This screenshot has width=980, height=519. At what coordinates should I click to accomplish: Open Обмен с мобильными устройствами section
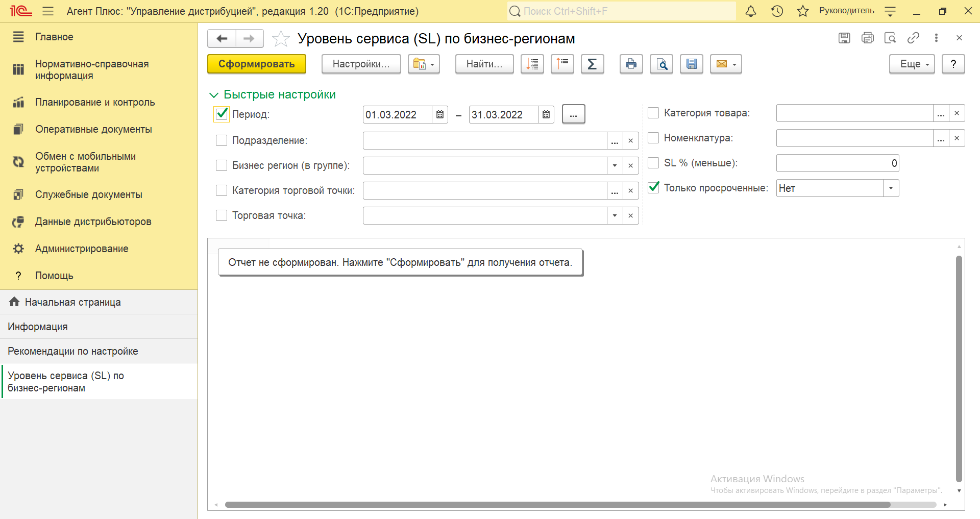tap(99, 162)
